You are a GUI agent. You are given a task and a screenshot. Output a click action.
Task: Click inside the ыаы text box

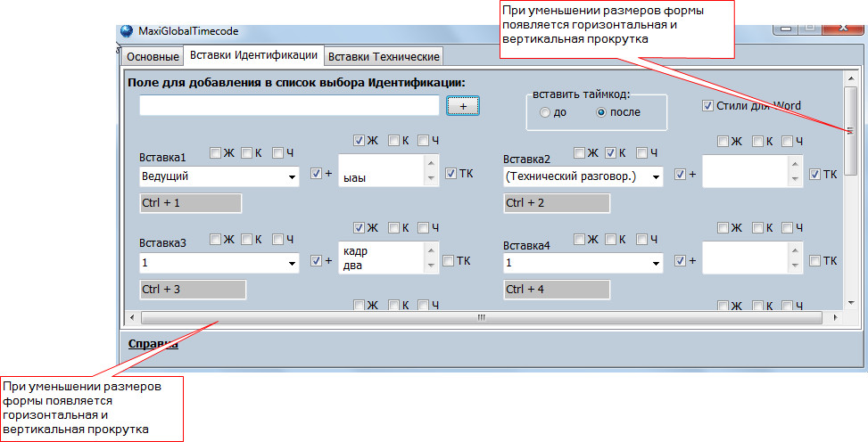(381, 171)
